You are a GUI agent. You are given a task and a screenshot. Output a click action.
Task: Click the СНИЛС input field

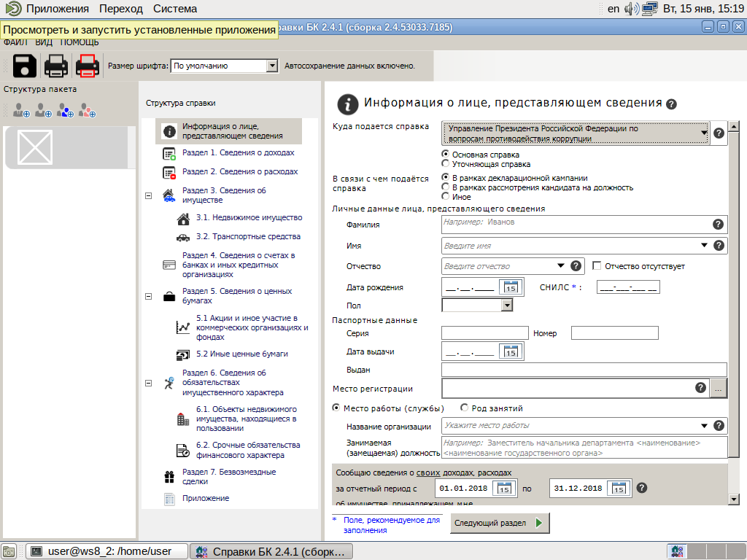[628, 287]
